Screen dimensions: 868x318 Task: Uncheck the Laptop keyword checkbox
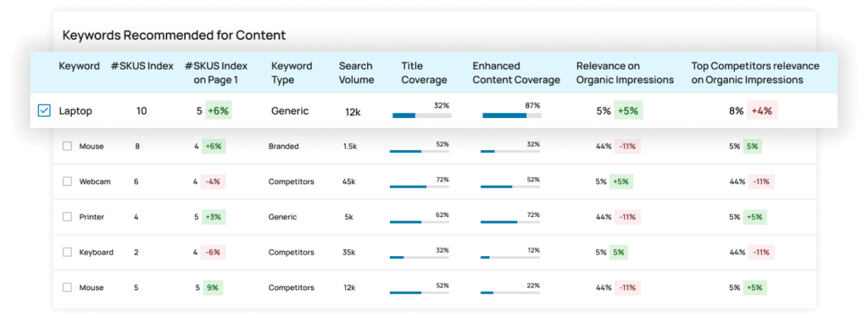(x=44, y=111)
